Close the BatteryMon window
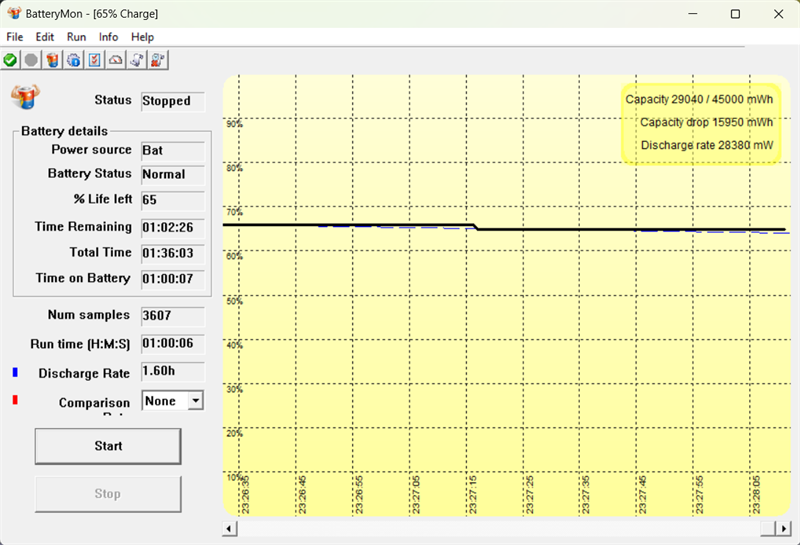The height and width of the screenshot is (545, 800). point(778,14)
